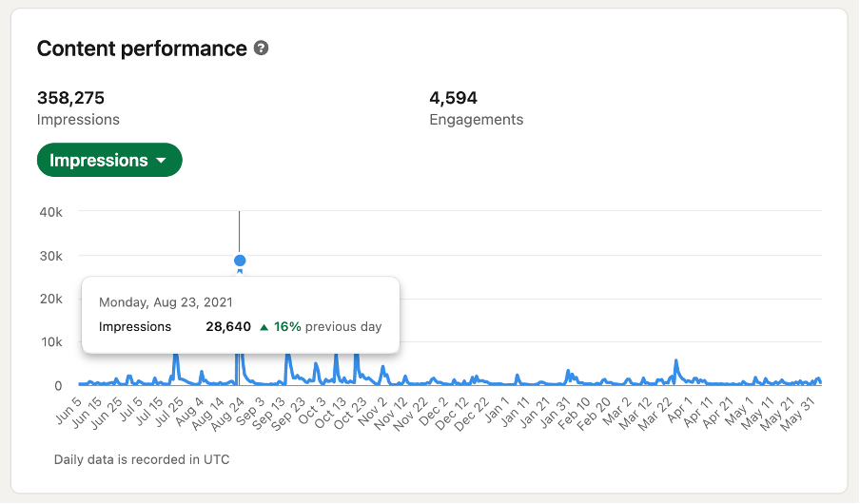Click the 40k y-axis label

point(51,212)
